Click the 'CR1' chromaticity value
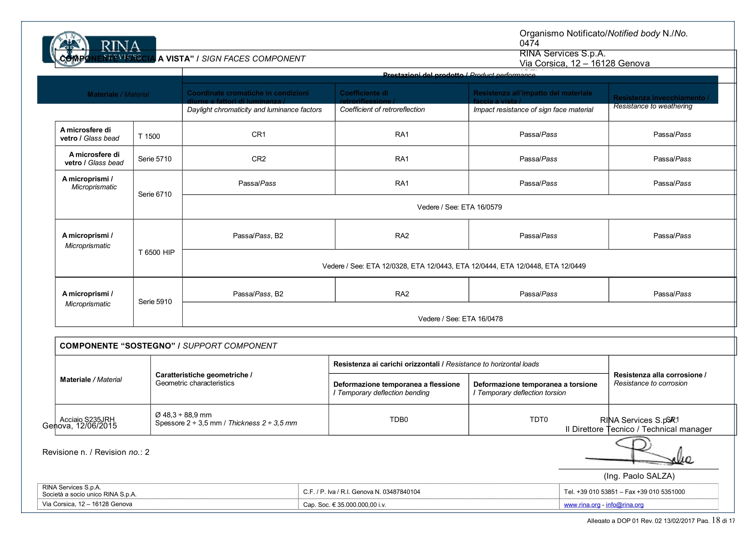The image size is (756, 534). [x=259, y=134]
